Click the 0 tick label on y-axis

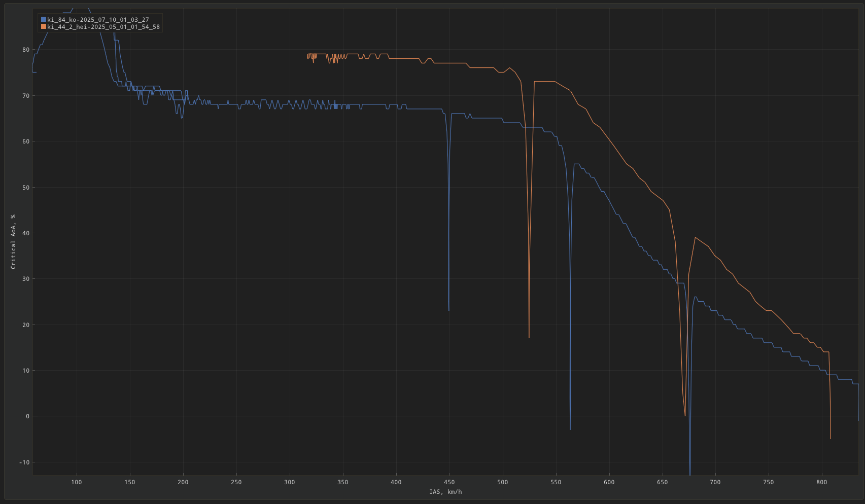point(28,416)
